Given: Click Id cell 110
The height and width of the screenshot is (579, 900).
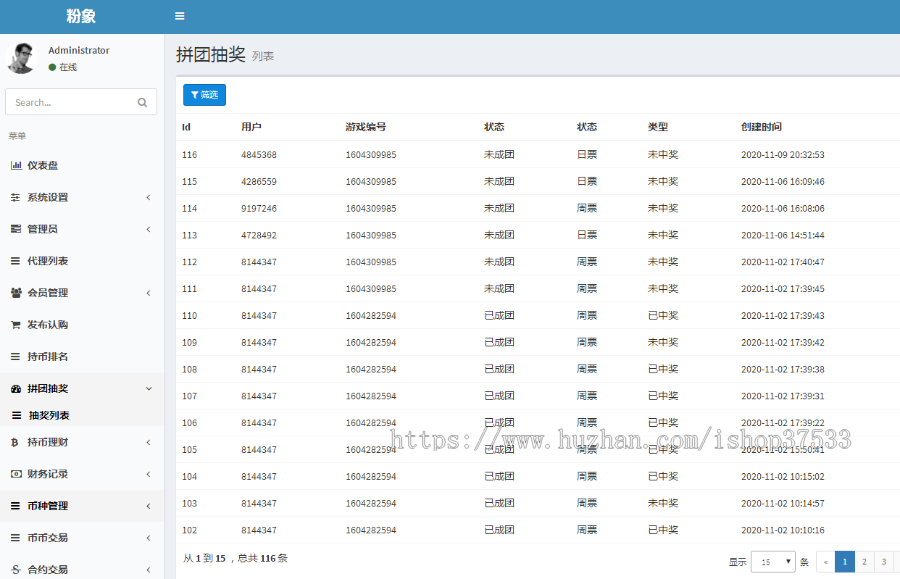Looking at the screenshot, I should (x=189, y=316).
